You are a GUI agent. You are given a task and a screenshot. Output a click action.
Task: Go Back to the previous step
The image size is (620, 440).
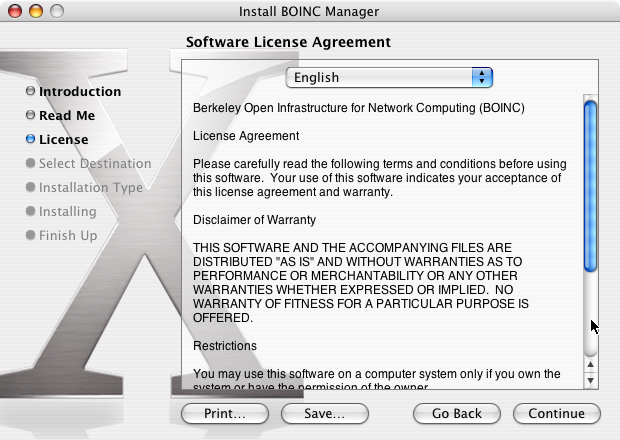[x=457, y=414]
